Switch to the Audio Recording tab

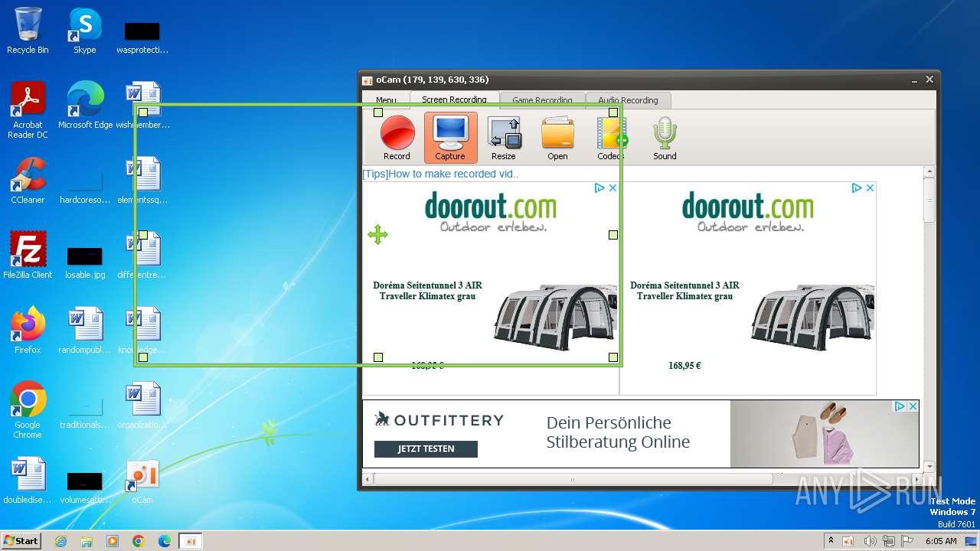(x=628, y=100)
